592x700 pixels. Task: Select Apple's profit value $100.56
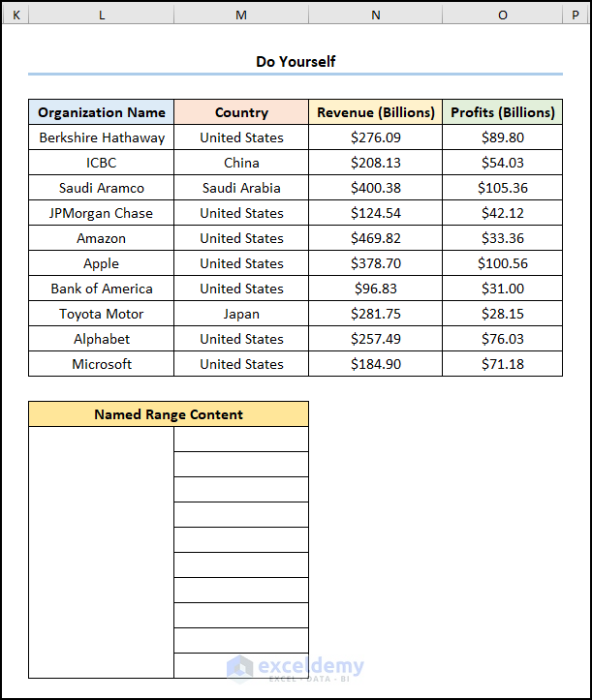(x=502, y=263)
